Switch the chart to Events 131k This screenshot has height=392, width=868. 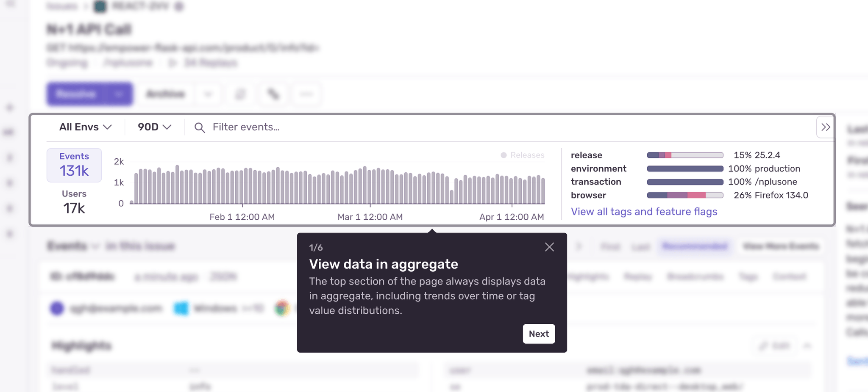pyautogui.click(x=74, y=165)
